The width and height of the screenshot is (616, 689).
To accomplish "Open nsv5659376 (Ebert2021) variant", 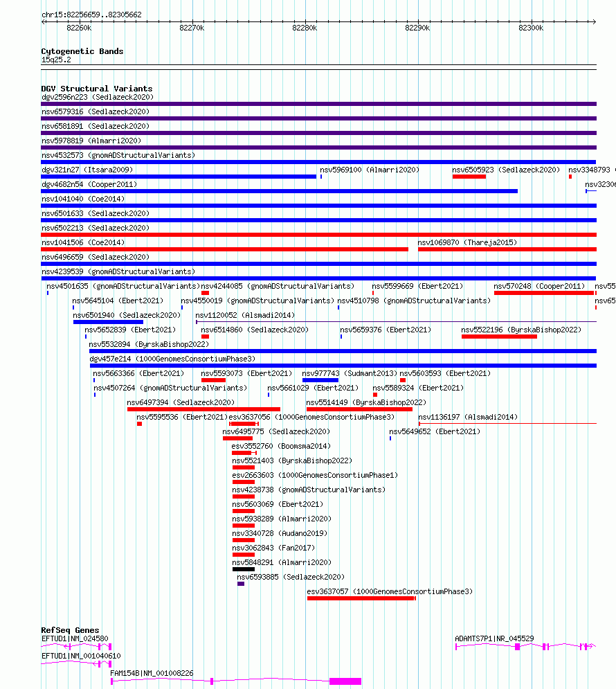I will [x=386, y=330].
